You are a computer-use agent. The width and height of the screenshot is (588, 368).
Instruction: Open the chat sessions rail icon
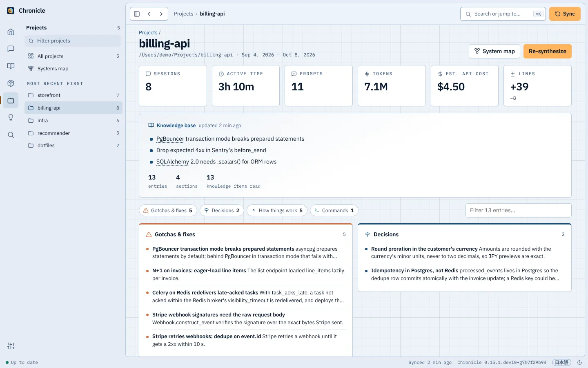[11, 49]
